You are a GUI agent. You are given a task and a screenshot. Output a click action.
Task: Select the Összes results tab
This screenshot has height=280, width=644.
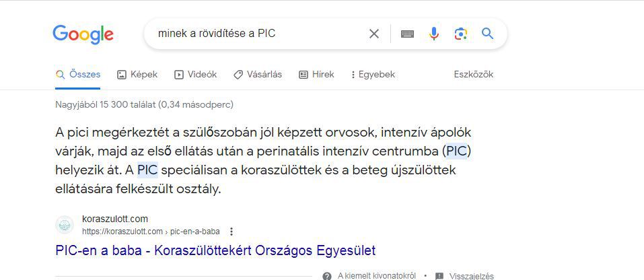78,75
